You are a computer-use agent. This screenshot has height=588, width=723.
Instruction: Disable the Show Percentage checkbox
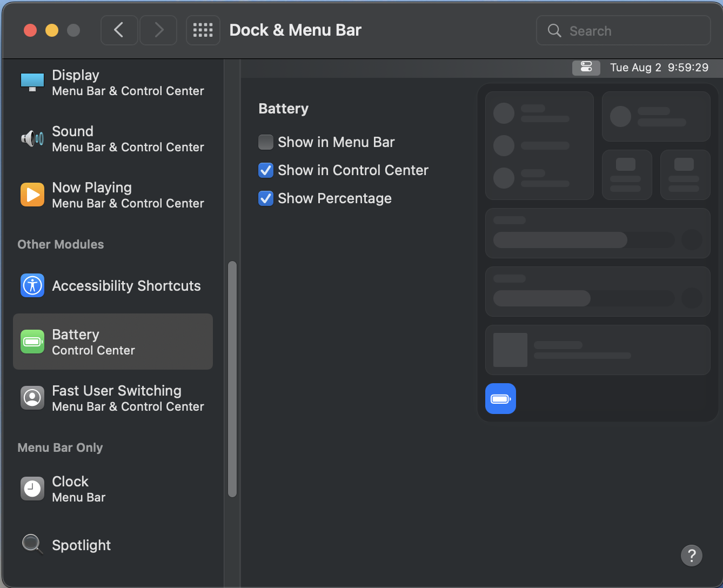pyautogui.click(x=266, y=198)
